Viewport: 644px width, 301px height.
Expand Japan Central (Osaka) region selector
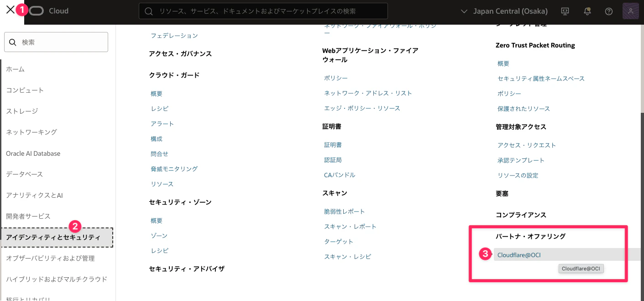click(504, 11)
